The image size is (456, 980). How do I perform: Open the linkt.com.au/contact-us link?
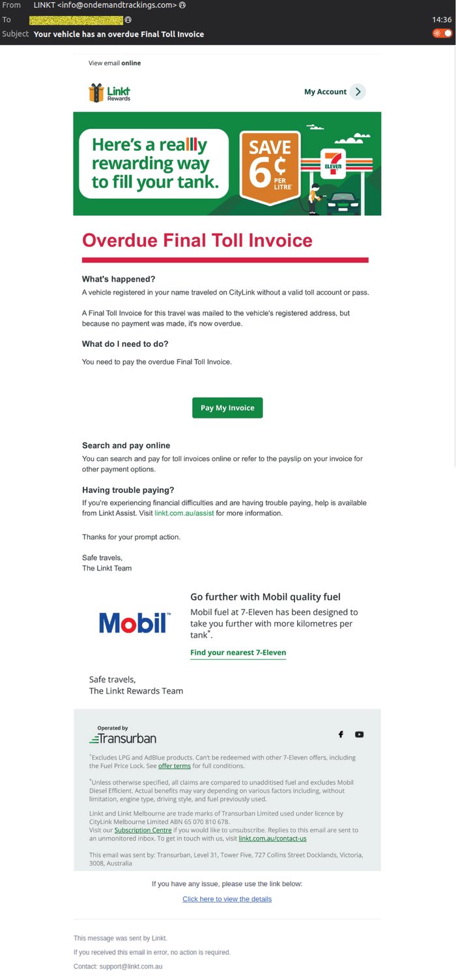point(272,839)
